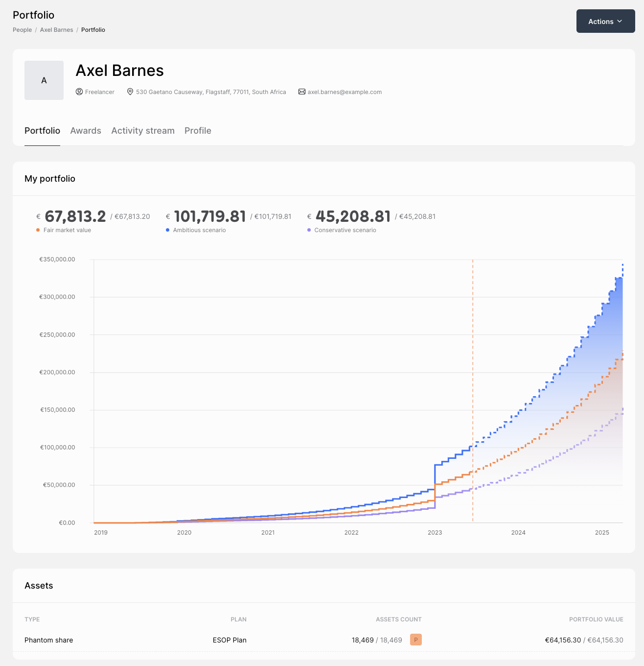Click the location pin icon next to the address
This screenshot has height=666, width=644.
130,92
